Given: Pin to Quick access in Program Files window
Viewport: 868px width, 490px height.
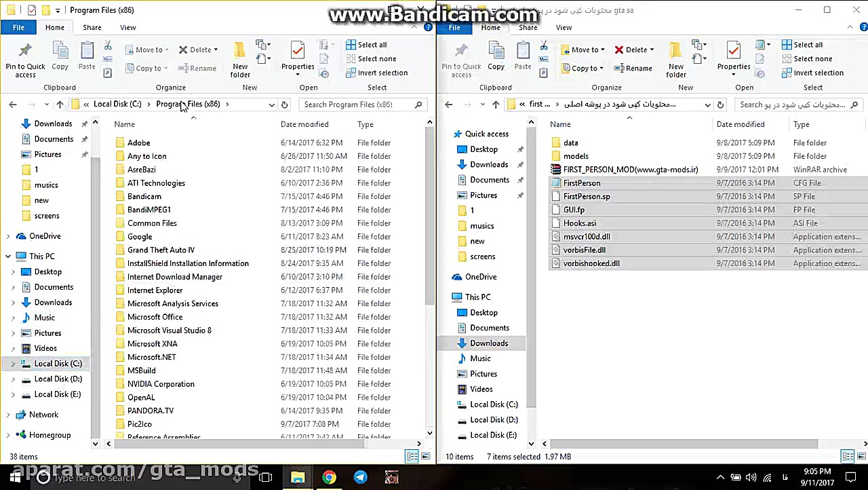Looking at the screenshot, I should [x=25, y=60].
